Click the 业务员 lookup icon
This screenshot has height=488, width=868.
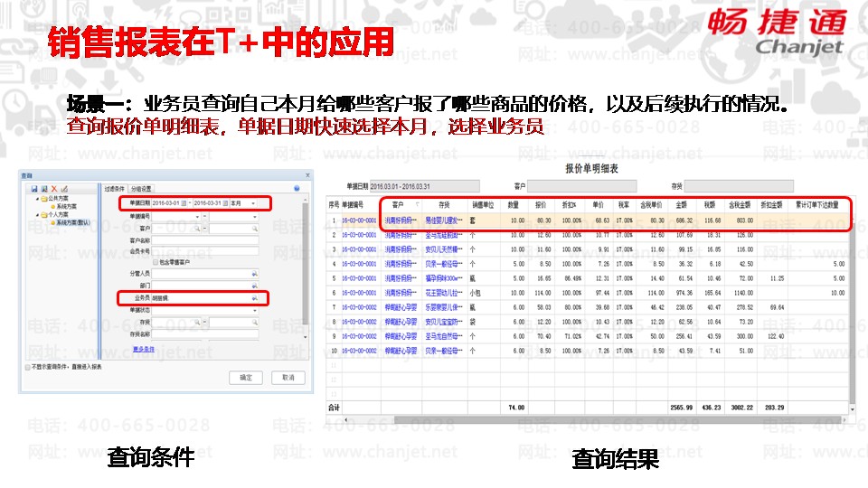coord(255,298)
